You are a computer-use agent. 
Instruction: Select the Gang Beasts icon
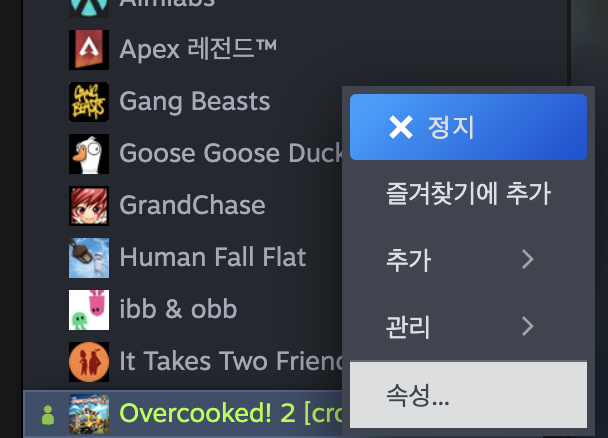[x=89, y=102]
